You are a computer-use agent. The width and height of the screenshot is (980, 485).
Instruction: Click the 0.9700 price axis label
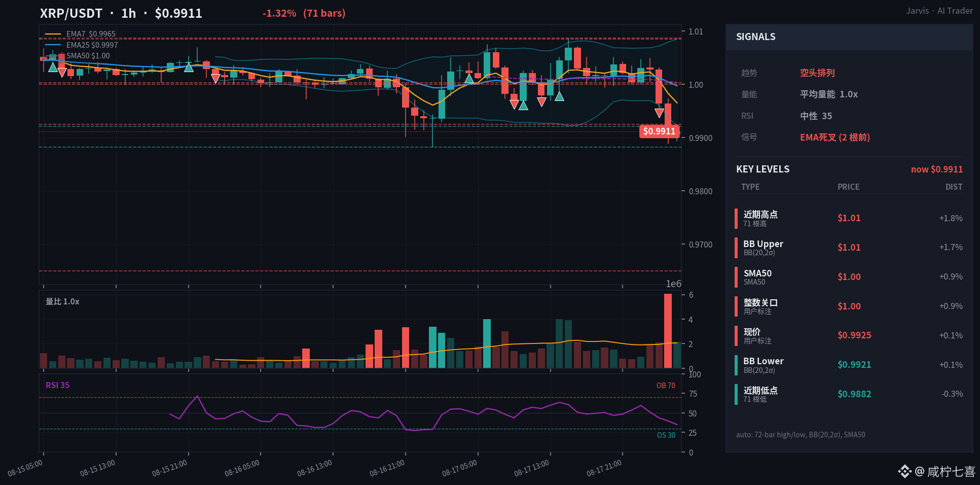coord(700,245)
